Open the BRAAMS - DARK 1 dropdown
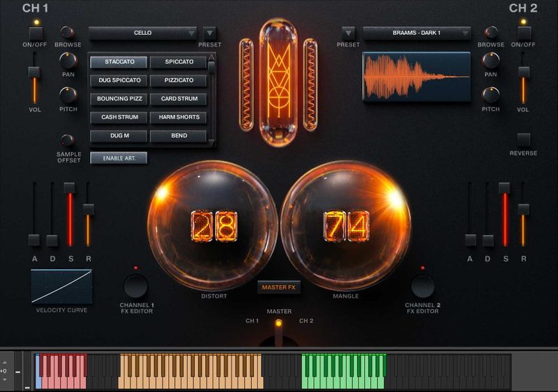The image size is (558, 392). click(x=416, y=33)
